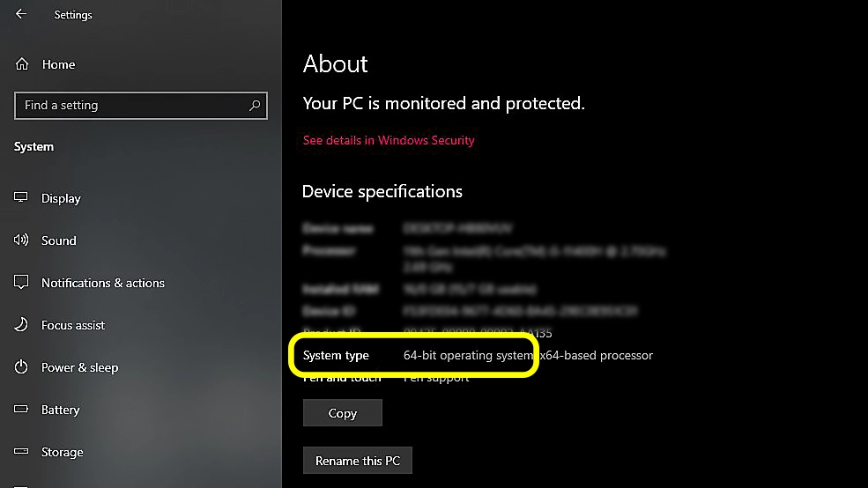Open the Display settings page

pyautogui.click(x=61, y=198)
